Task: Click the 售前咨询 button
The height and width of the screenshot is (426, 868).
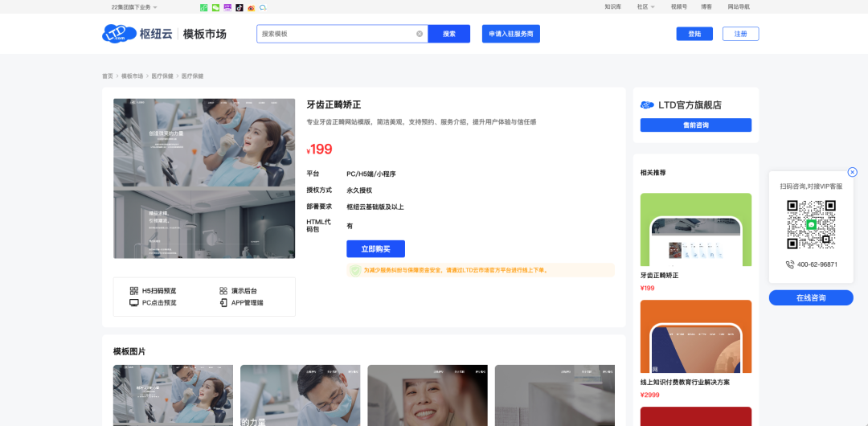Action: [696, 125]
